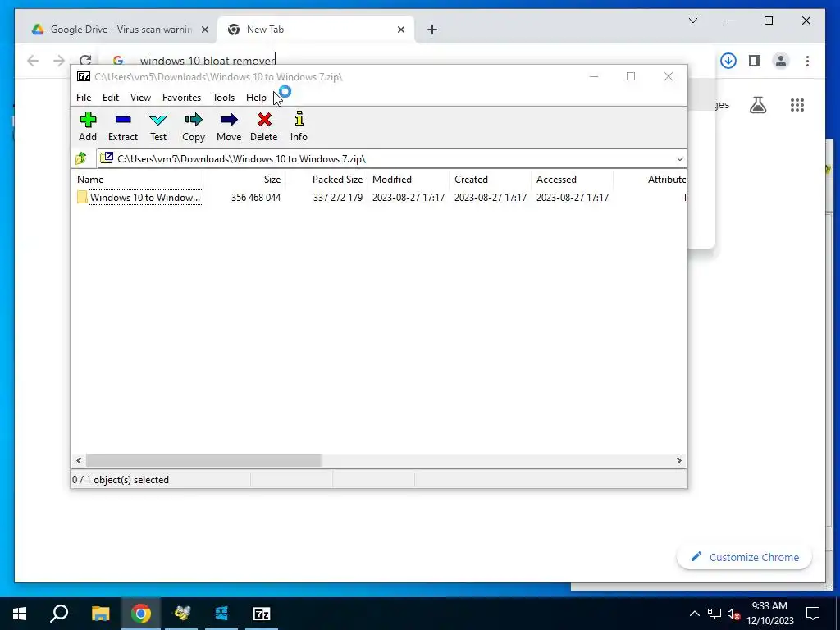
Task: Expand the 7-Zip address path dropdown
Action: [x=679, y=158]
